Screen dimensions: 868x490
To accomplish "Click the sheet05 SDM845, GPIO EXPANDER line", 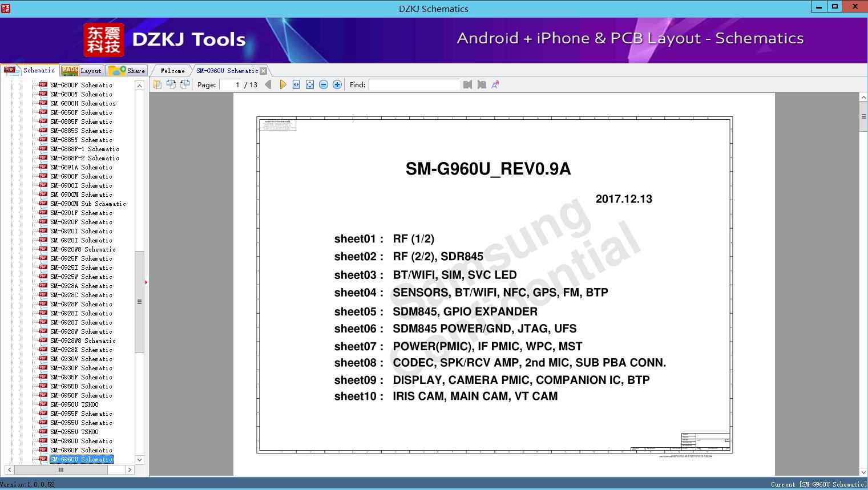I will pyautogui.click(x=436, y=311).
